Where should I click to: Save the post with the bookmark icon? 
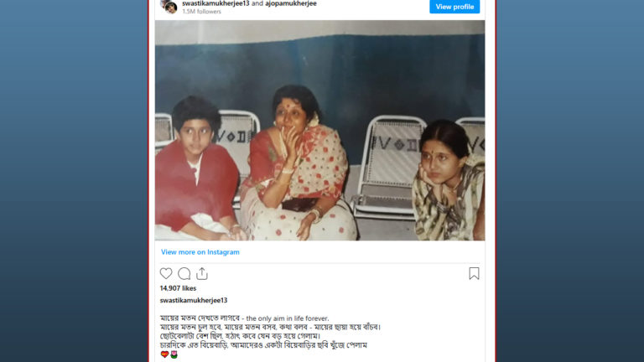point(474,273)
